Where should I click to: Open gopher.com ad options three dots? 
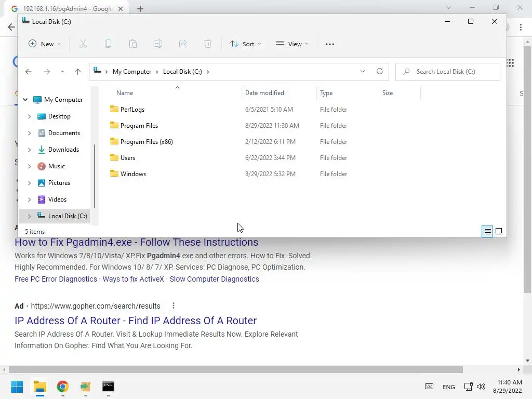(174, 305)
